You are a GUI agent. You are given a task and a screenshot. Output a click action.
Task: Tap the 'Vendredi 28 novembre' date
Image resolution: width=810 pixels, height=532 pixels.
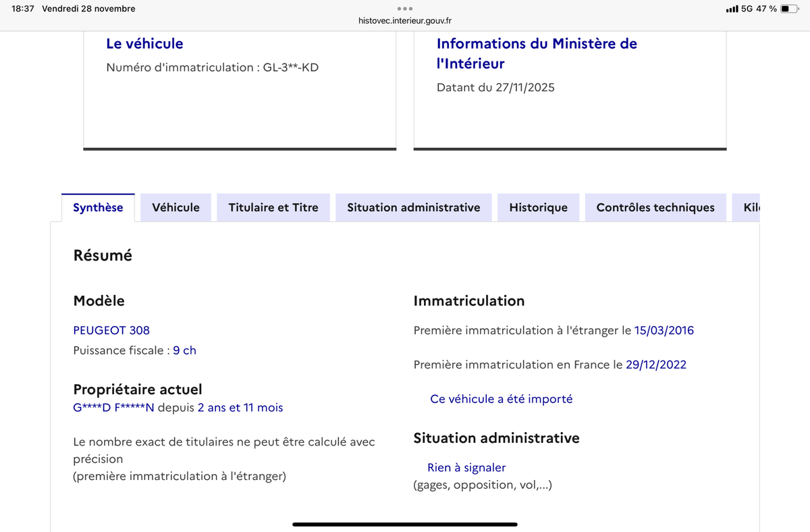(x=88, y=9)
